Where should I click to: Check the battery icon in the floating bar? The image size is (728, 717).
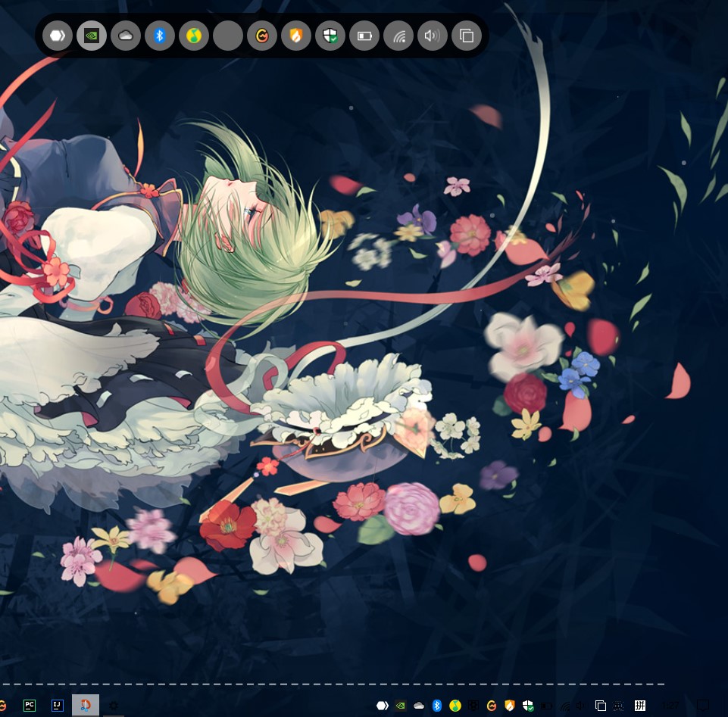coord(364,36)
